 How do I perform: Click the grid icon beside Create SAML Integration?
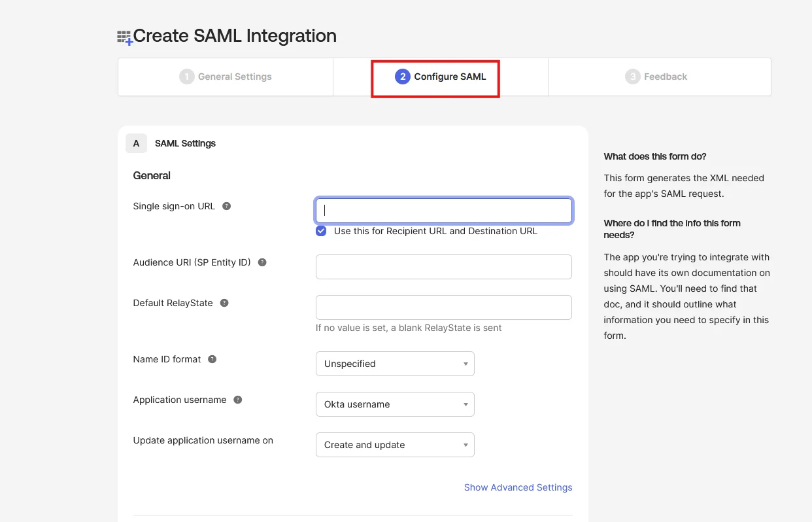click(x=123, y=36)
